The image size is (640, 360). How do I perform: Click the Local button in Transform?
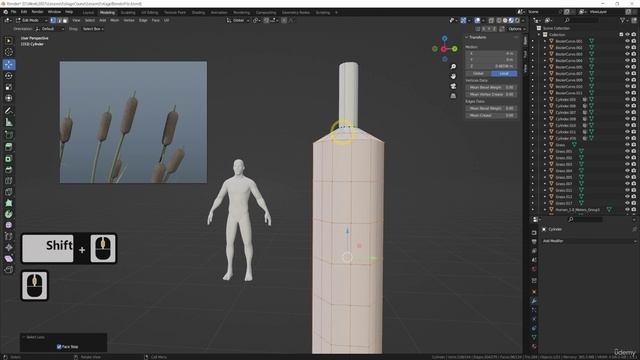coord(504,73)
